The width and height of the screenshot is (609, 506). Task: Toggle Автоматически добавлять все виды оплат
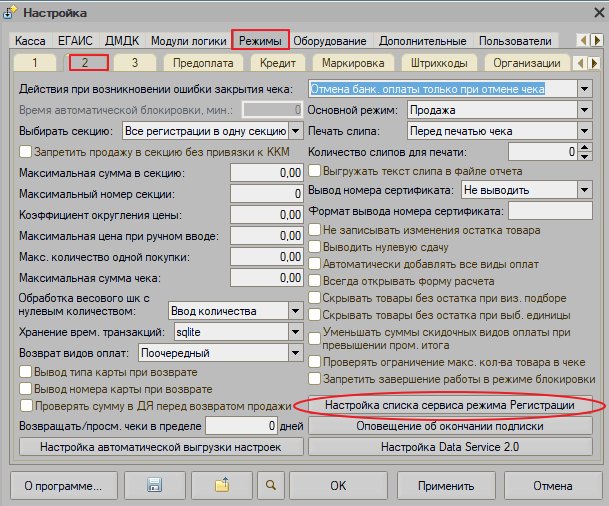pos(315,264)
